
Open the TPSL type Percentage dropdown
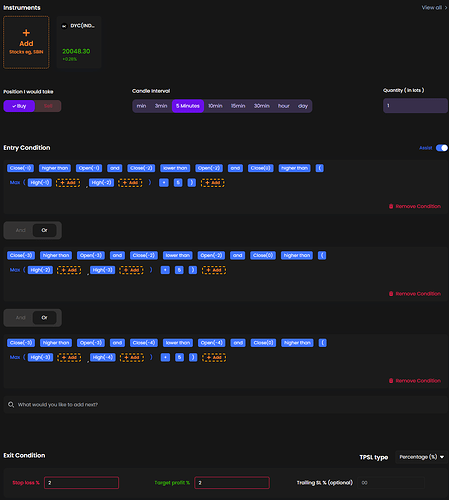pos(422,457)
